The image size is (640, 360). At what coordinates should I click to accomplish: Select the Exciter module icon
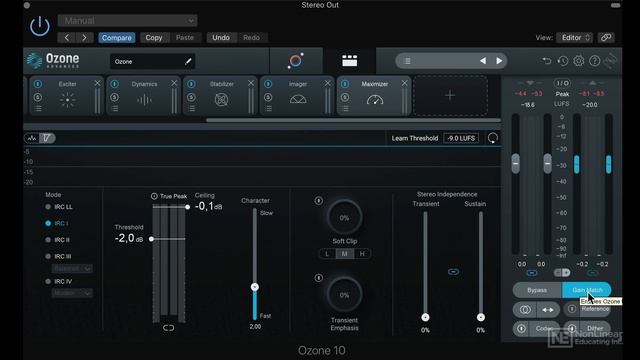(67, 100)
